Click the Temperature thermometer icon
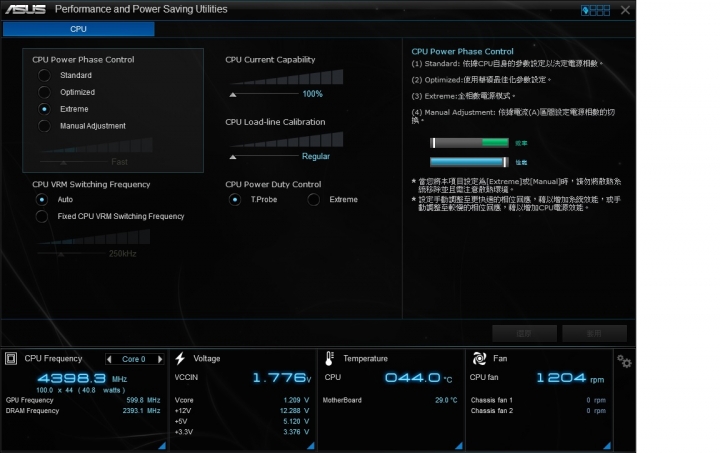 click(x=329, y=358)
